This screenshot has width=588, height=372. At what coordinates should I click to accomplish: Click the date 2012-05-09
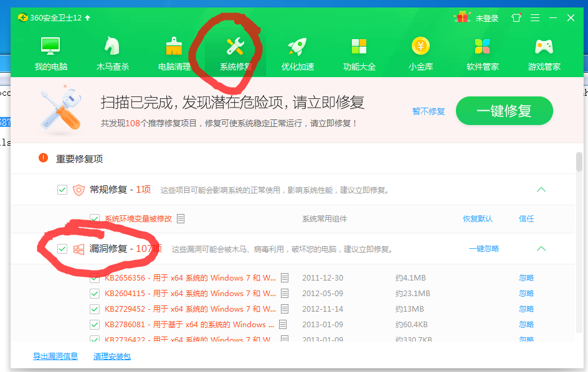(323, 293)
